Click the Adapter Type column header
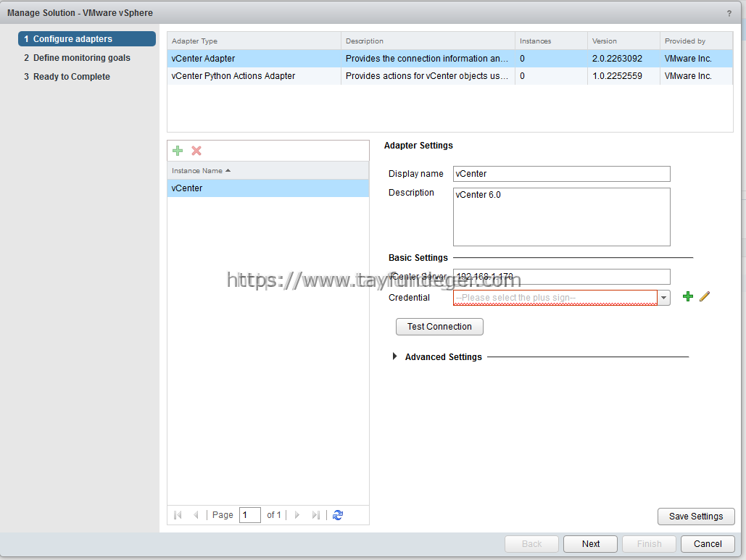Image resolution: width=746 pixels, height=560 pixels. tap(254, 41)
